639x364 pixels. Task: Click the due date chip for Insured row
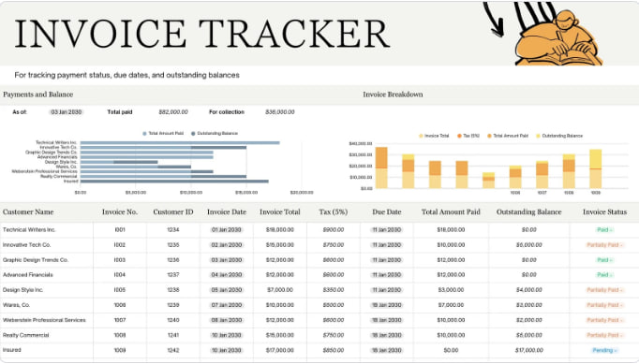point(387,351)
